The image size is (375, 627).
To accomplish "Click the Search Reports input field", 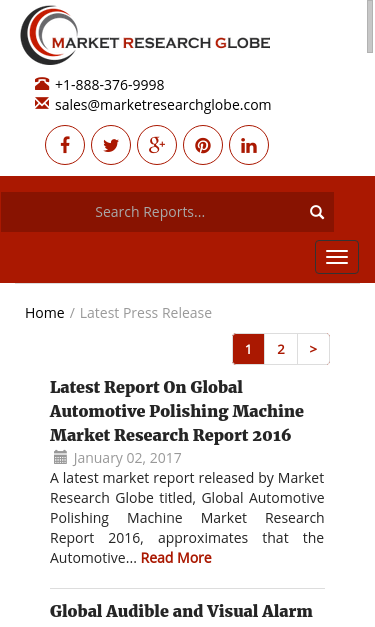I will click(x=167, y=212).
